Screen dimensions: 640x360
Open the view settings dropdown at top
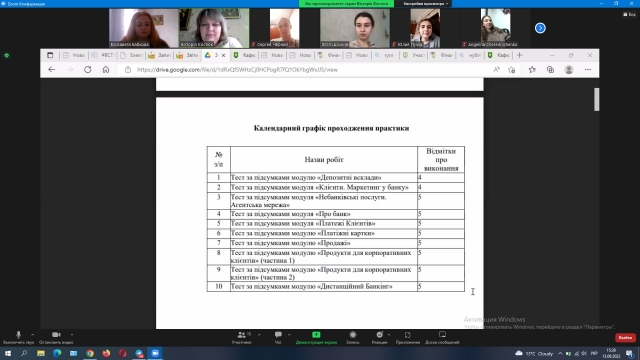[426, 4]
